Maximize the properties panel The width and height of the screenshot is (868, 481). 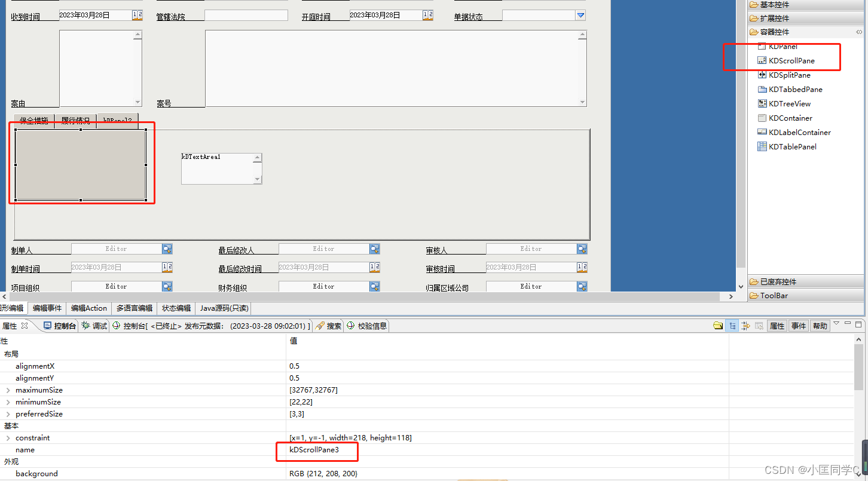click(x=859, y=324)
